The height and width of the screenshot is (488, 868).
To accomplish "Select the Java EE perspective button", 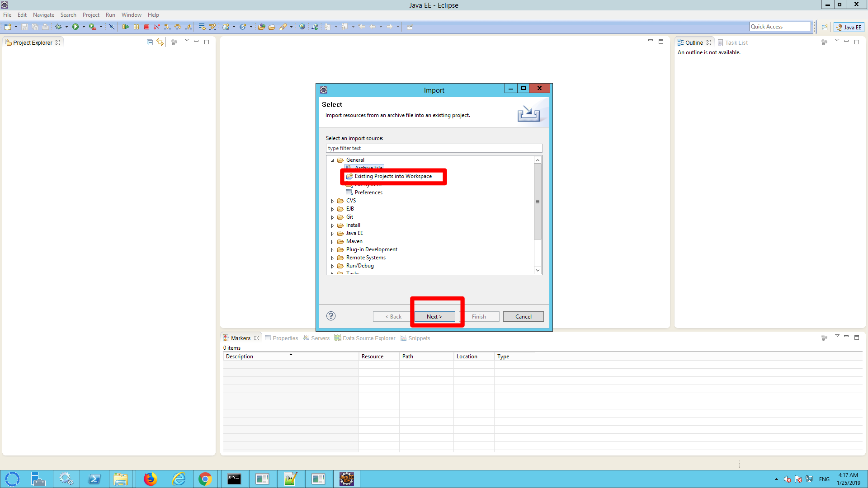I will click(x=849, y=27).
